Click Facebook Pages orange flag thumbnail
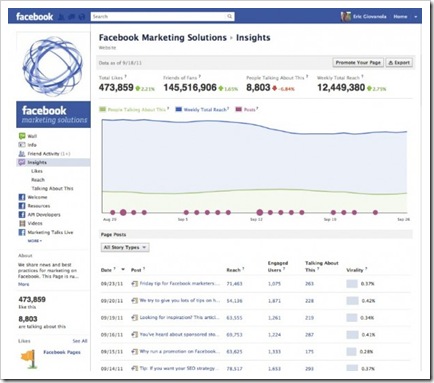 click(x=29, y=359)
